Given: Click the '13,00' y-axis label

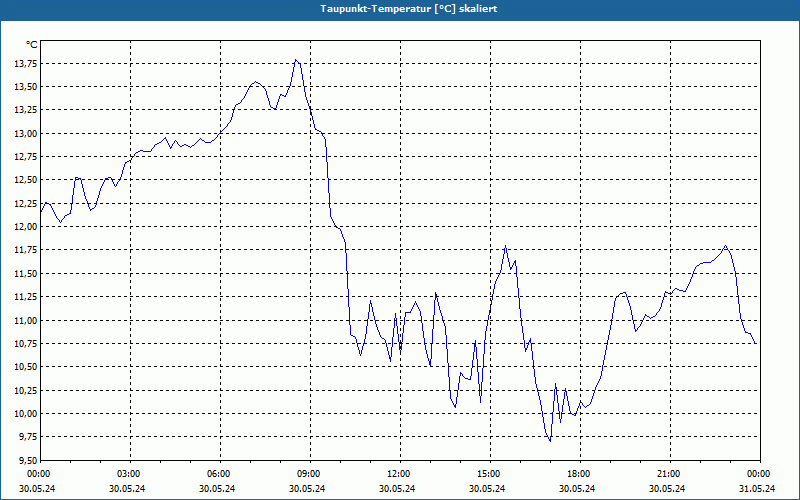Looking at the screenshot, I should click(26, 134).
